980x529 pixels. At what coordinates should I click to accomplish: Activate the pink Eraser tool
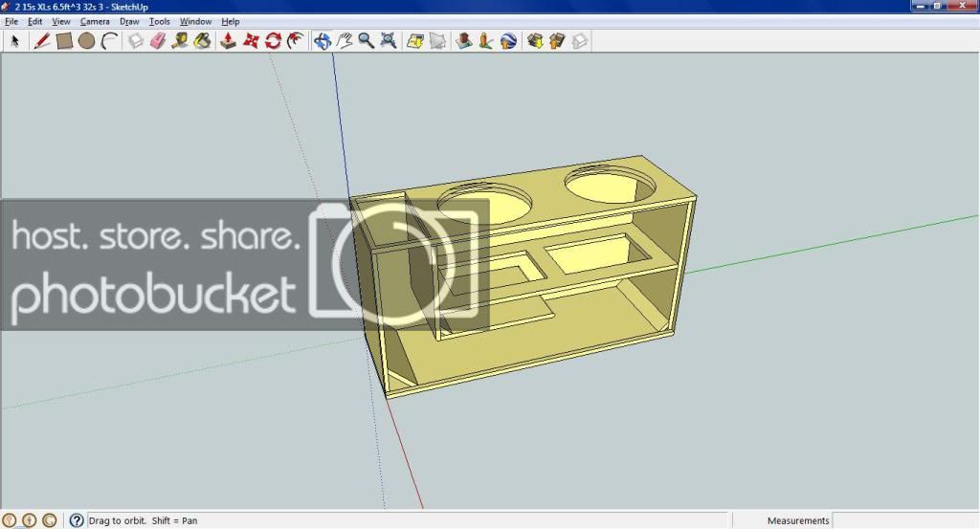[158, 41]
